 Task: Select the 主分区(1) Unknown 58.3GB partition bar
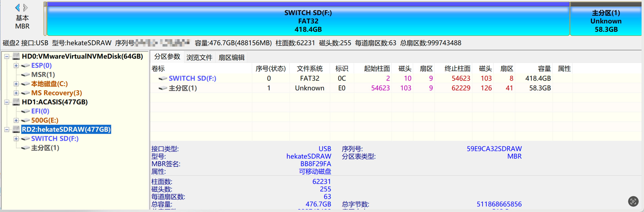point(605,21)
